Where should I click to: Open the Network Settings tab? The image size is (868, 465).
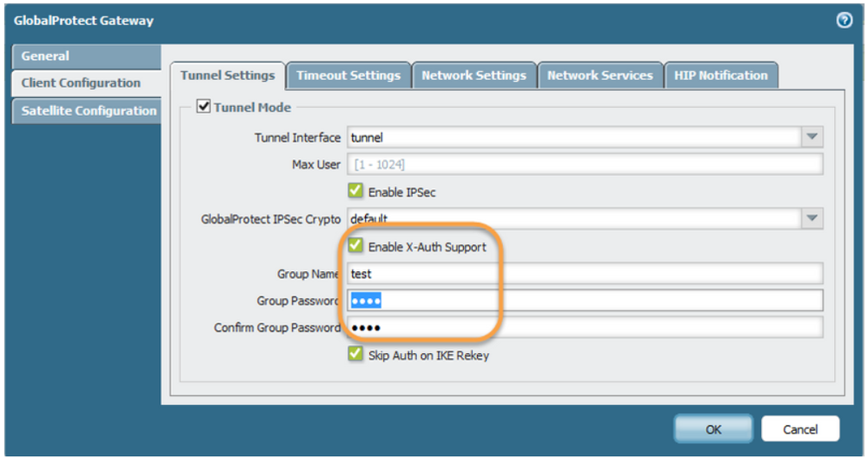(x=474, y=76)
